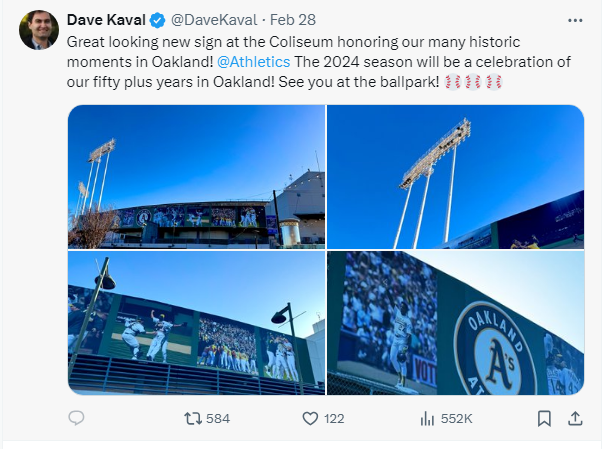Click the reply speech bubble icon
This screenshot has height=449, width=613.
(x=77, y=417)
